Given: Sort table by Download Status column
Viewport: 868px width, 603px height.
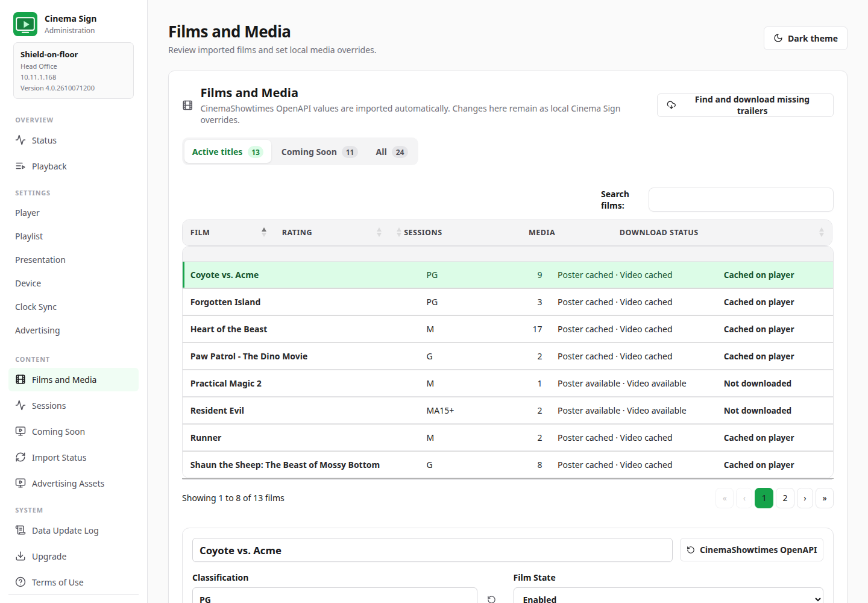Looking at the screenshot, I should [x=722, y=232].
